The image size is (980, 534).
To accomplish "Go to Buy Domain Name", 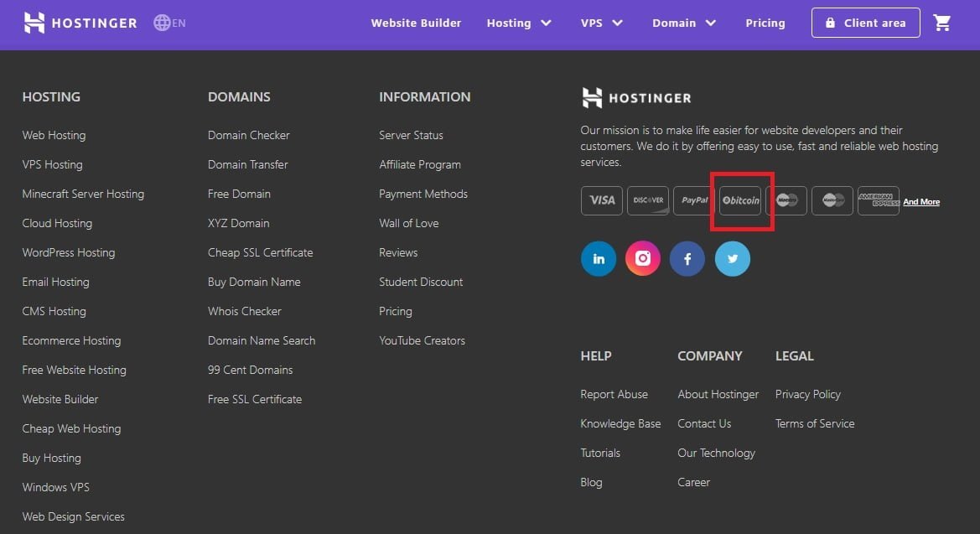I will pos(254,282).
